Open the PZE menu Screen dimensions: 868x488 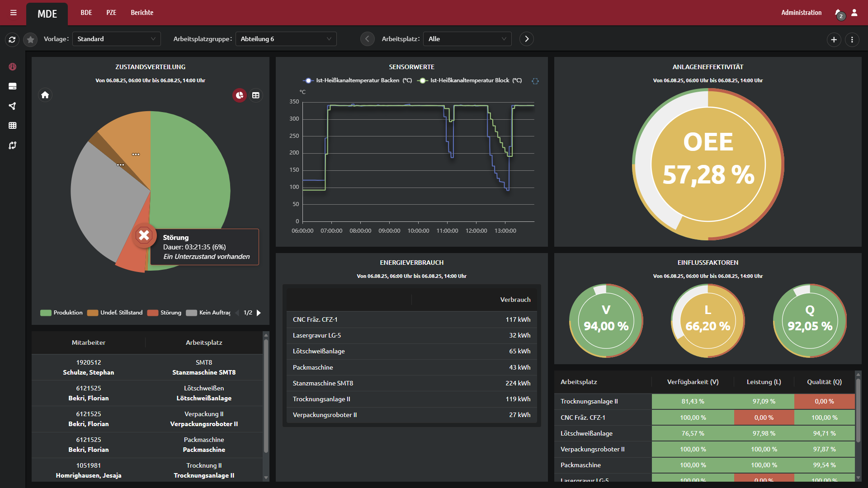coord(111,13)
